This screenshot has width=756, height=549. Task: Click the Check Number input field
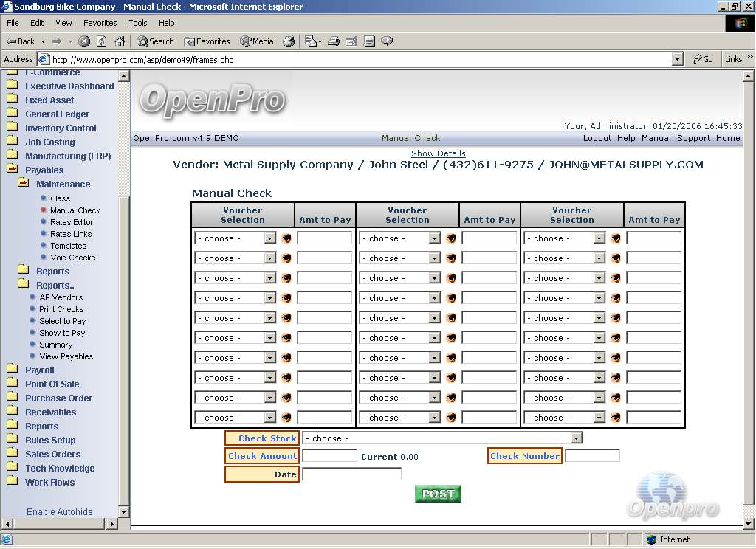pos(592,456)
